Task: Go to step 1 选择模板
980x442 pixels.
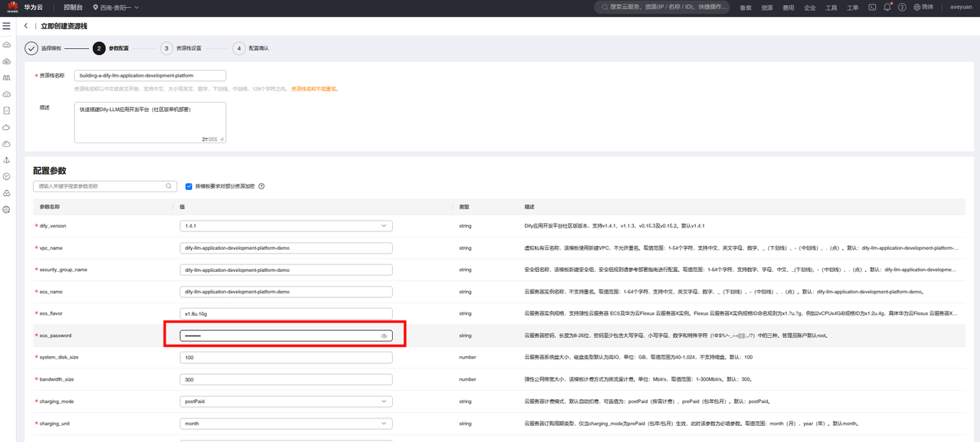Action: point(31,48)
